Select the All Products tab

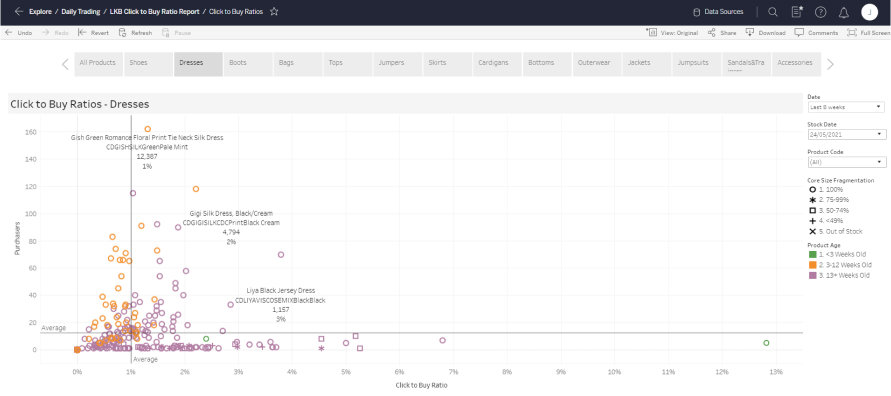[99, 64]
